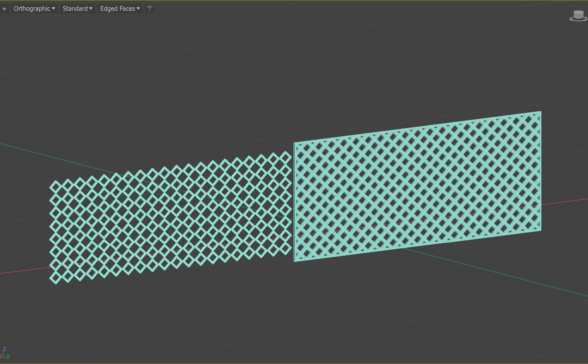Viewport: 588px width, 364px height.
Task: Click the ViewCube navigation widget
Action: pos(578,16)
